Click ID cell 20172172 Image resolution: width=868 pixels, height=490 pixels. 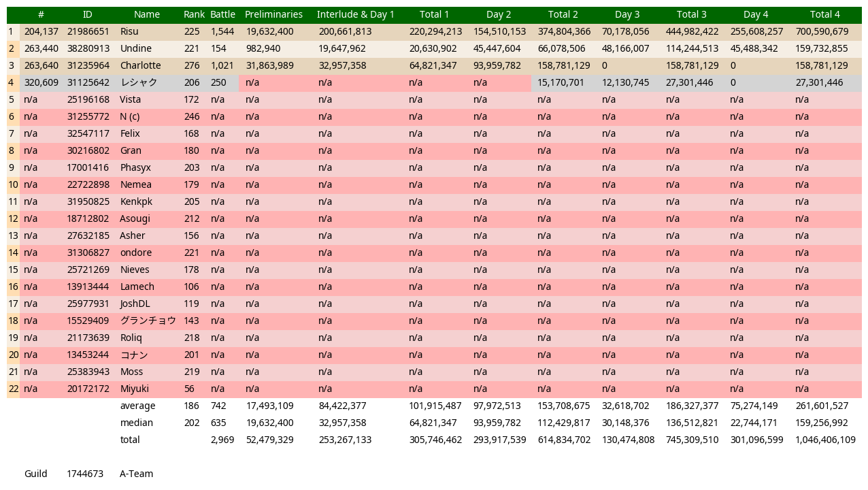point(88,389)
